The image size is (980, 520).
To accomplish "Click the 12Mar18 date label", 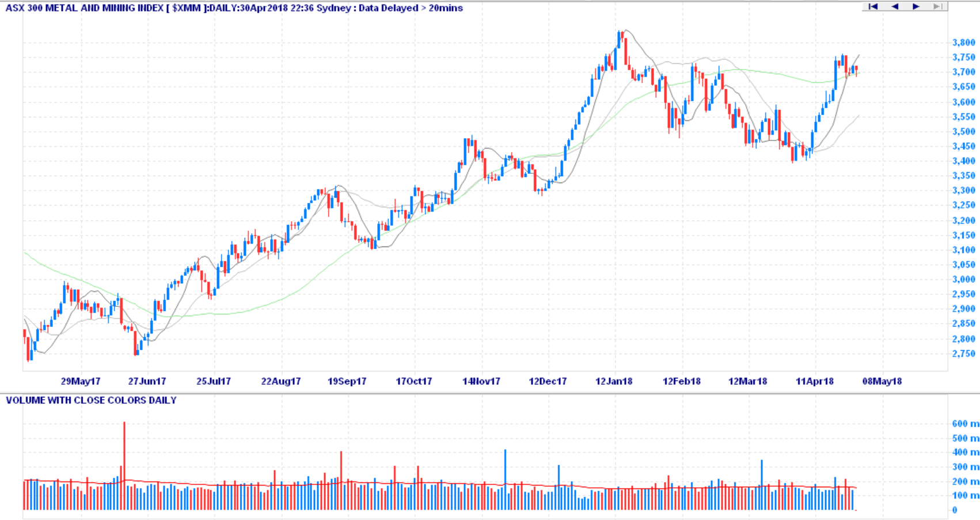I will point(747,381).
